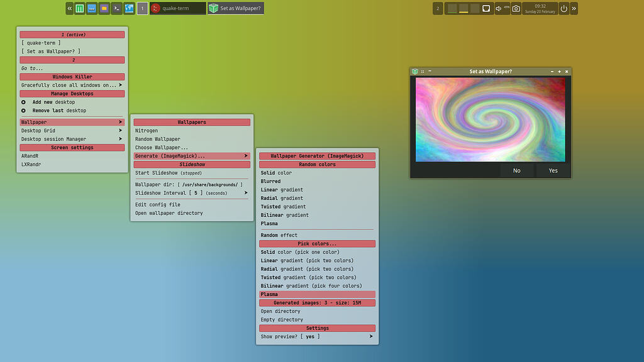Click the purple file manager launcher icon

tap(103, 8)
